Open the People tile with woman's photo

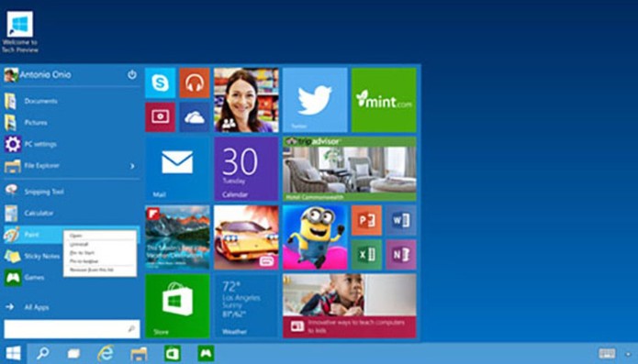click(246, 100)
